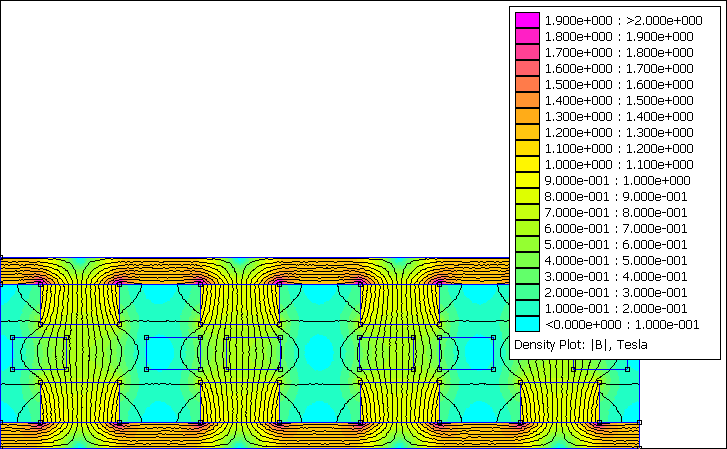This screenshot has width=727, height=449.
Task: Click the swatch for 1.000e+000 : 1.100e+000
Action: [x=527, y=164]
